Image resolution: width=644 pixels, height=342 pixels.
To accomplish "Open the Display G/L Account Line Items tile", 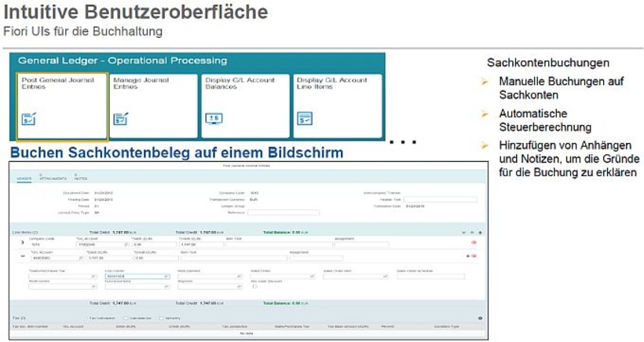I will point(337,106).
